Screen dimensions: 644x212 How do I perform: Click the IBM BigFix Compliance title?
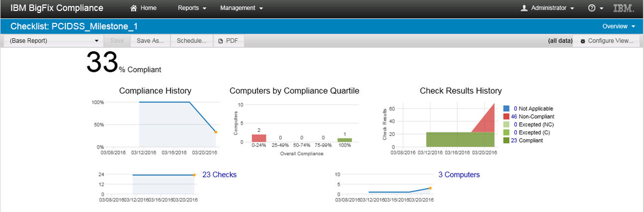coord(57,8)
